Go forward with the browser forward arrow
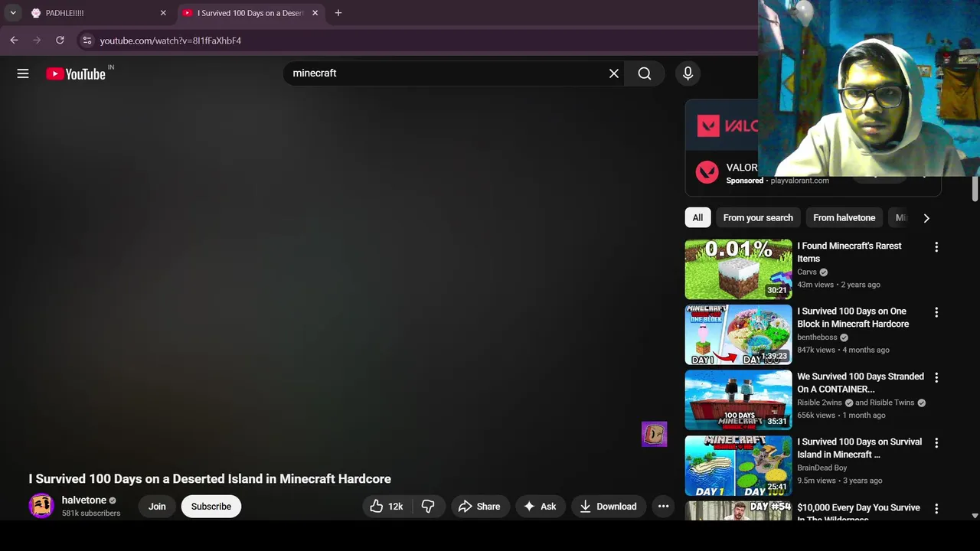The image size is (980, 551). pos(37,40)
